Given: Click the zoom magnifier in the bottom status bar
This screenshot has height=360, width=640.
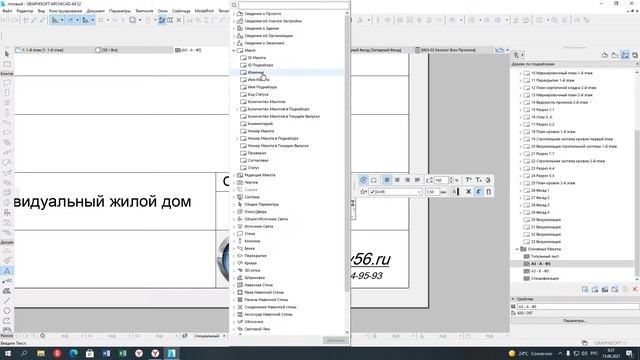Looking at the screenshot, I should click(42, 336).
